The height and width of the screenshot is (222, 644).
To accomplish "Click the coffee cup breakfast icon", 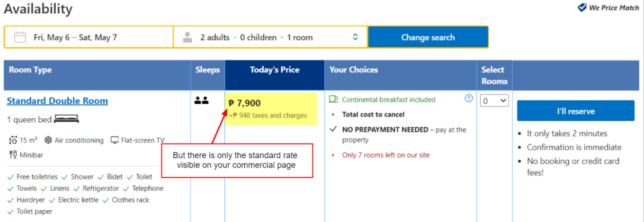I will (334, 99).
